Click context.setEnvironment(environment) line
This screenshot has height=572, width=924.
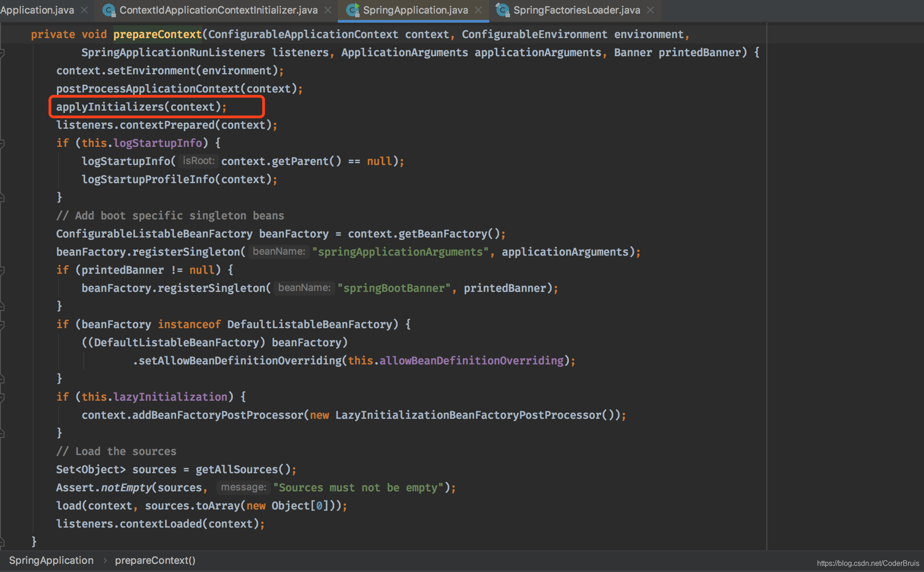coord(170,71)
